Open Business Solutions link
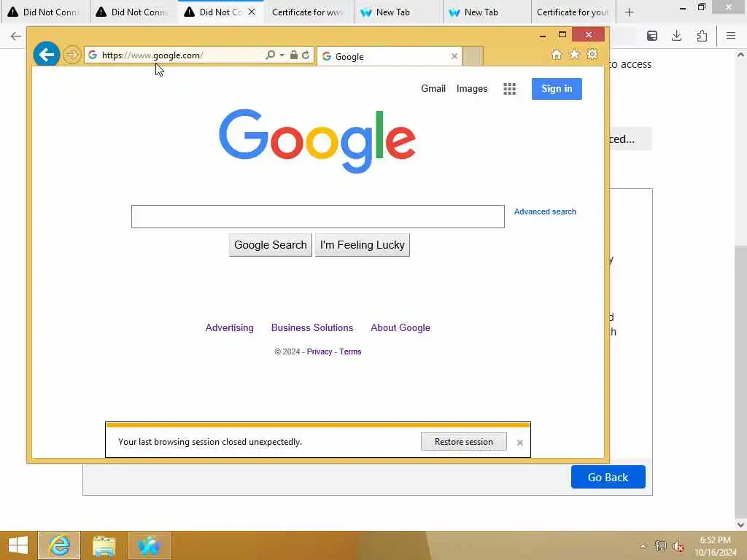This screenshot has height=560, width=747. tap(312, 327)
